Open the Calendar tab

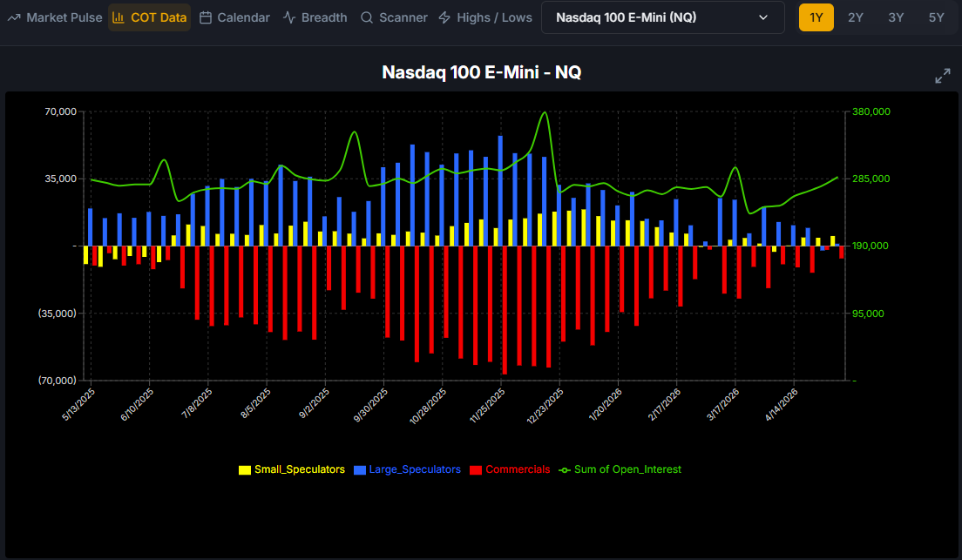tap(234, 17)
